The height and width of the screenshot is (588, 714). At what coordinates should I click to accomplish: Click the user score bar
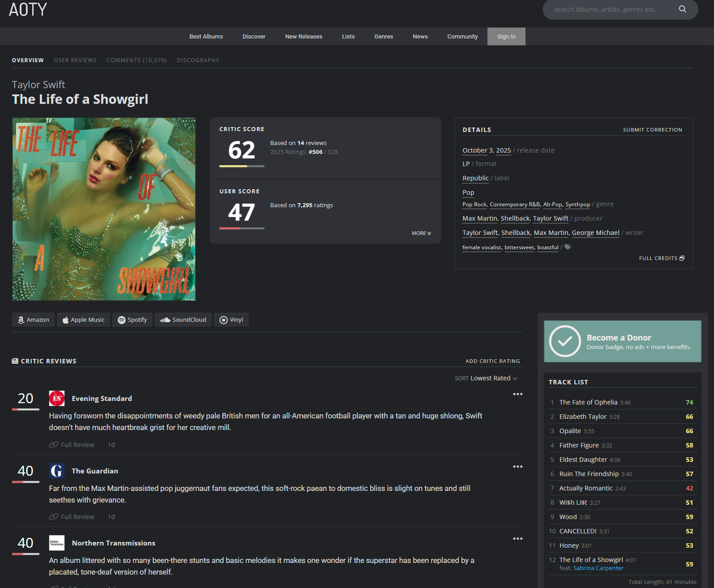pyautogui.click(x=242, y=228)
